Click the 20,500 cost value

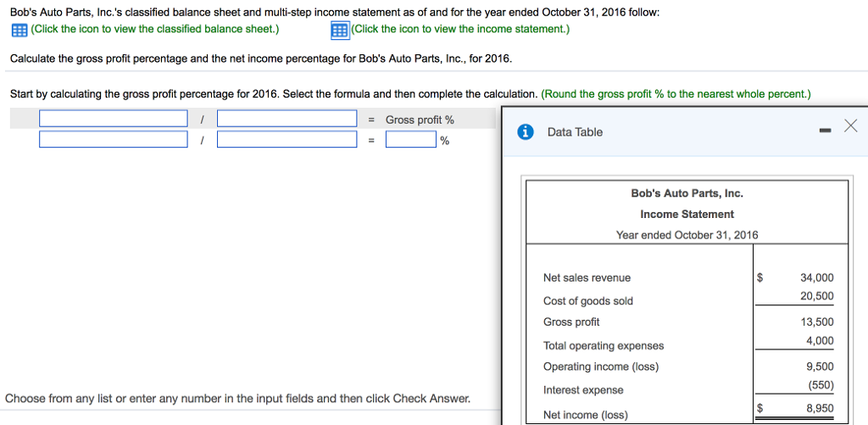(x=816, y=296)
